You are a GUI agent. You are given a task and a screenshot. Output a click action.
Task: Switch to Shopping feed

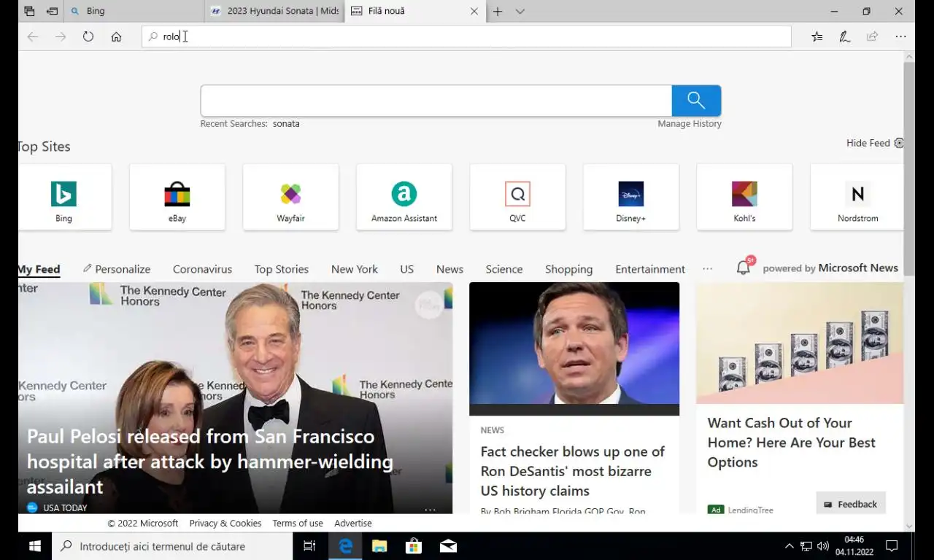point(568,269)
